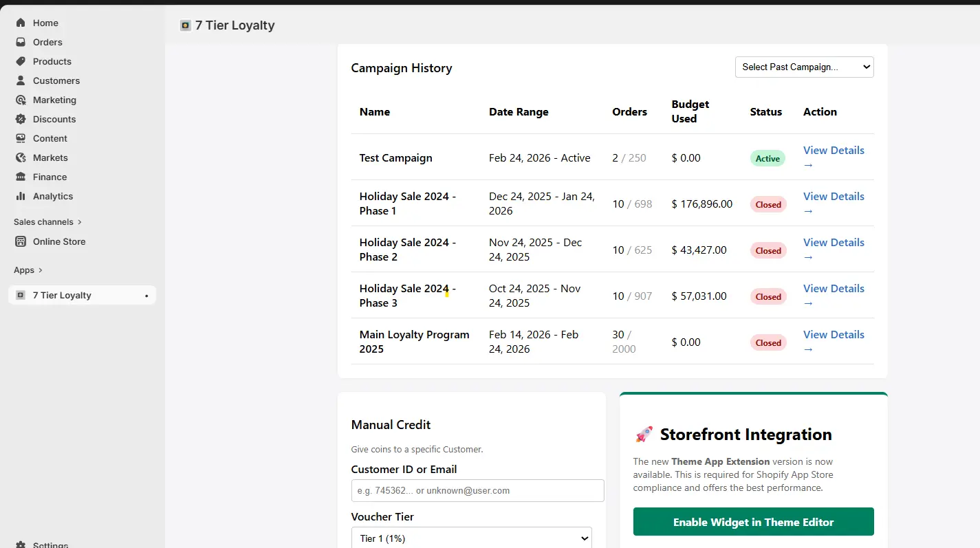Click the 30 / 2000 orders cell
980x548 pixels.
click(624, 342)
